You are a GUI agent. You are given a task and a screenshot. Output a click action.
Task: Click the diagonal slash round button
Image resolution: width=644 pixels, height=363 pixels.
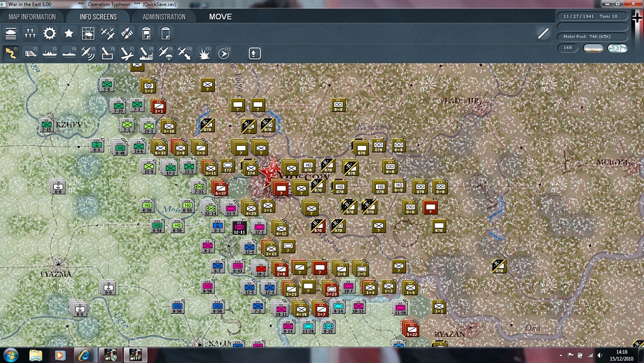(543, 34)
